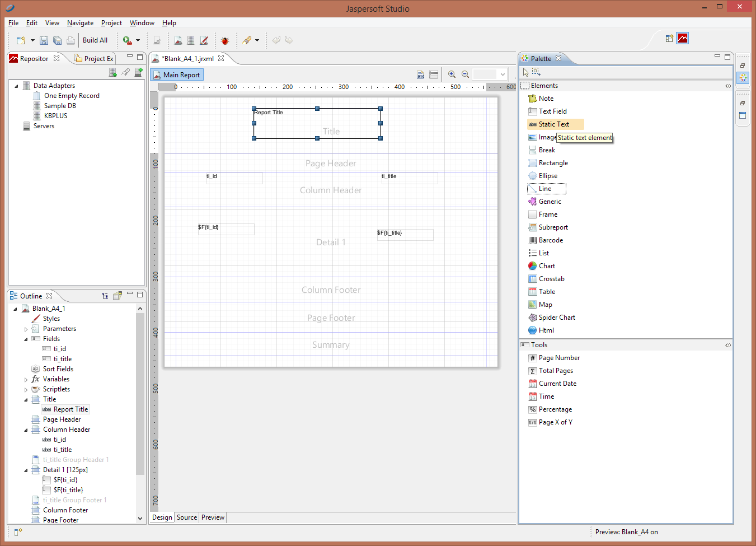Close the Blank_A4_1.jrxml editor tab
The height and width of the screenshot is (546, 756).
click(x=221, y=58)
